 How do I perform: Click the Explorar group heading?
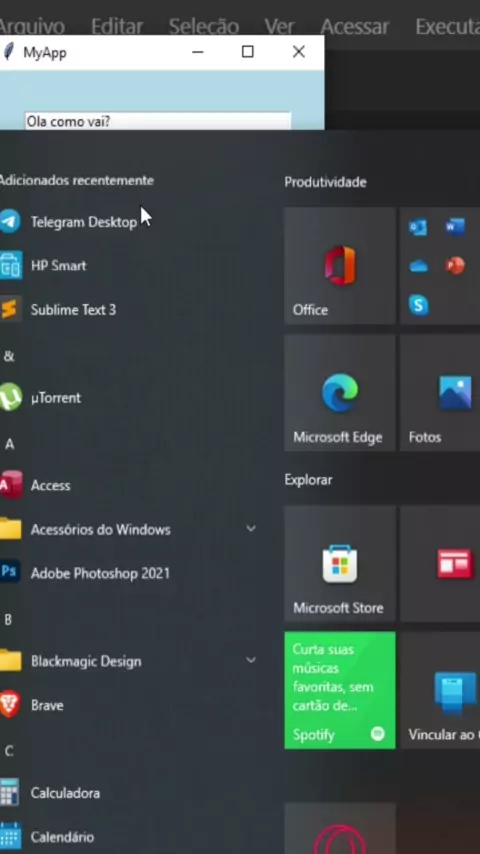tap(308, 480)
